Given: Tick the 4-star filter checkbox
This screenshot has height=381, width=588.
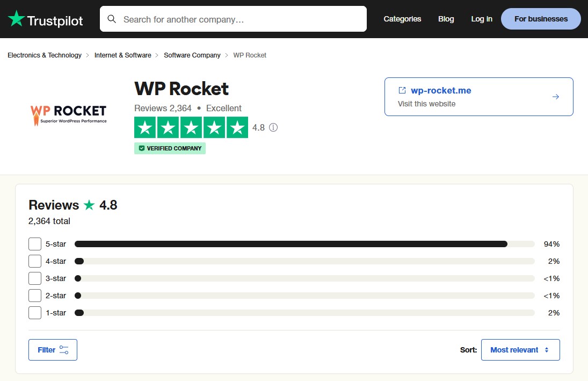Looking at the screenshot, I should [35, 261].
